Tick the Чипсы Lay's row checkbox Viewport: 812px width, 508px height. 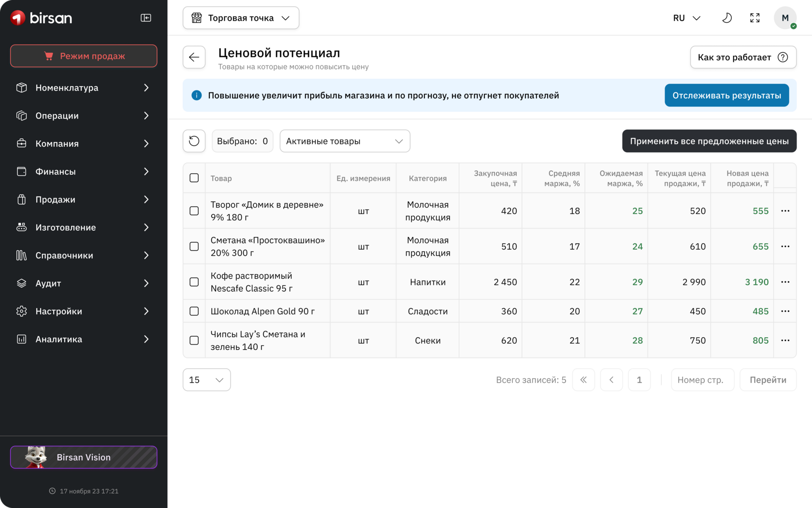click(x=194, y=341)
